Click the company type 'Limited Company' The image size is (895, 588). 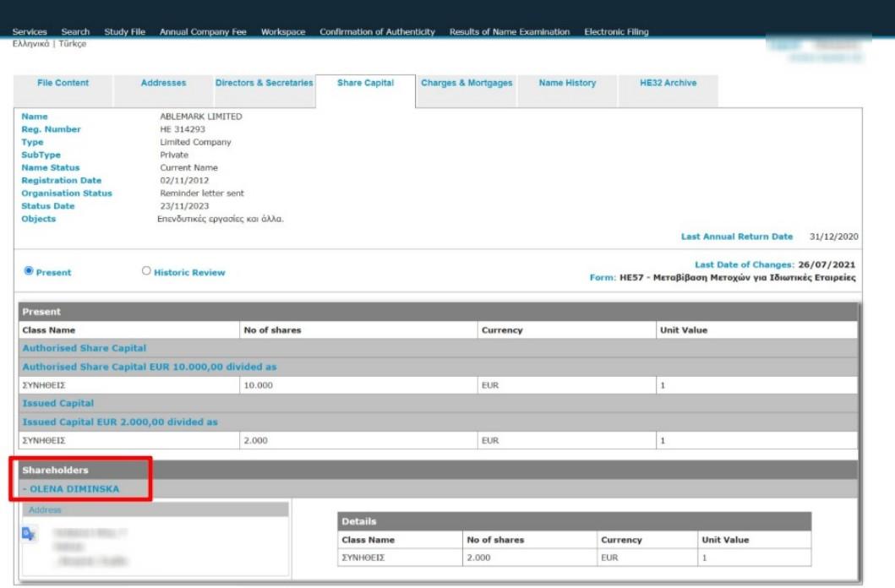pos(195,143)
